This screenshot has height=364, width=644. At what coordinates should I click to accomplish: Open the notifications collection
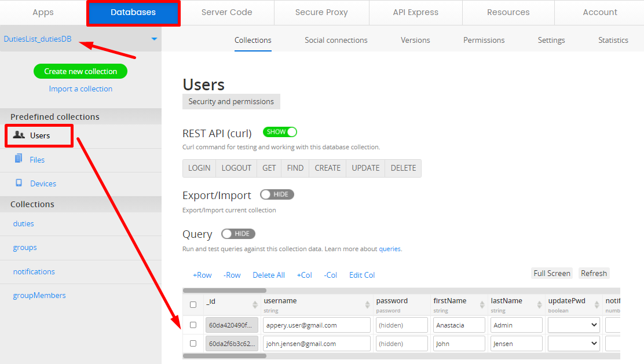34,271
